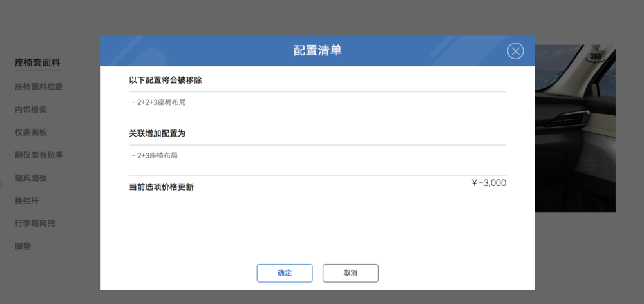The width and height of the screenshot is (644, 304).
Task: Open the 360 view icon
Action: coord(596,57)
